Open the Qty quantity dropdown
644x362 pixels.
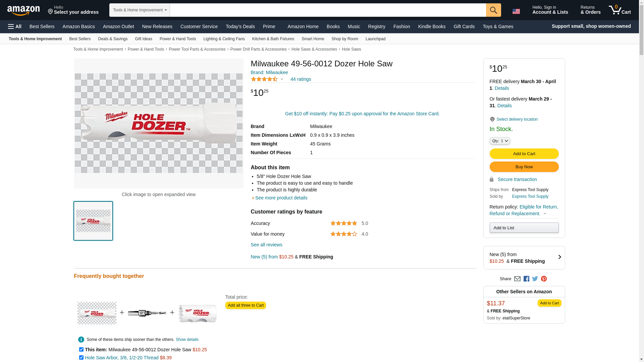click(499, 141)
